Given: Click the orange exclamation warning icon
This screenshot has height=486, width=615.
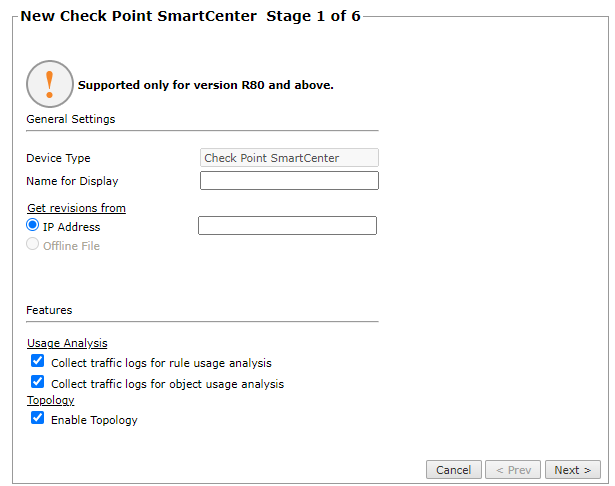Looking at the screenshot, I should tap(50, 84).
